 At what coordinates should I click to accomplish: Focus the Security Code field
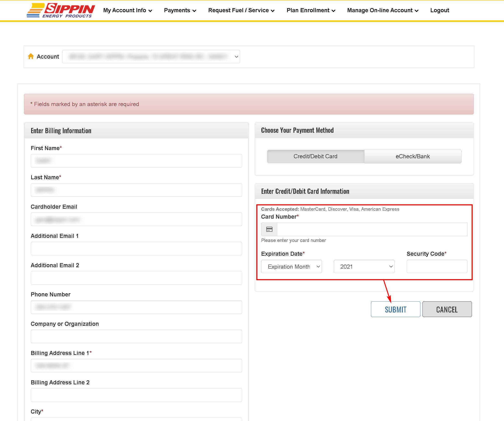(x=436, y=267)
